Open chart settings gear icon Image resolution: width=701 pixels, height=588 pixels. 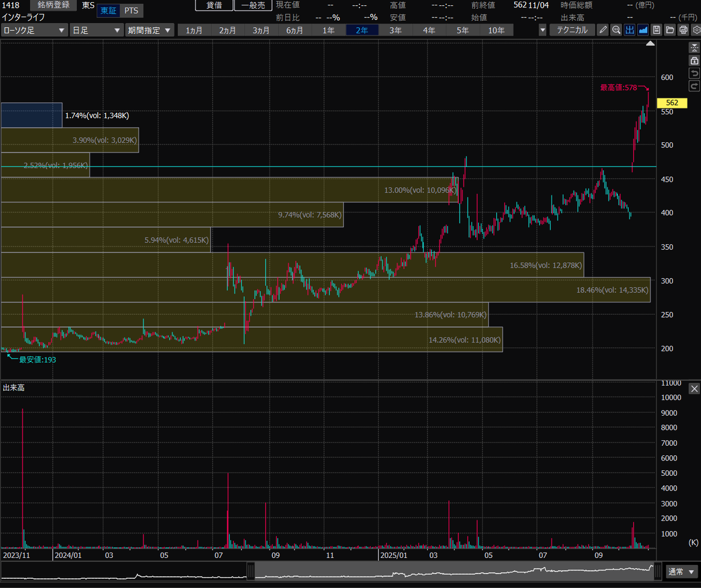pos(696,30)
